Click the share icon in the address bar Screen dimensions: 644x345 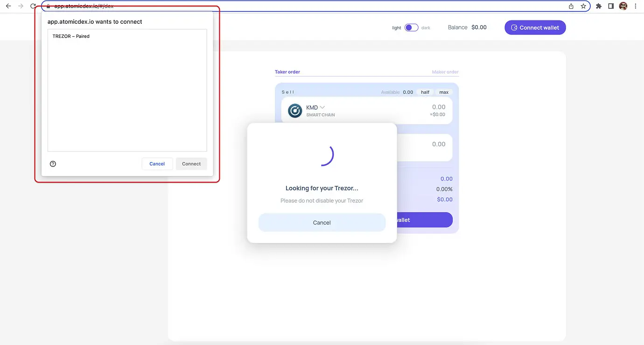(x=571, y=7)
